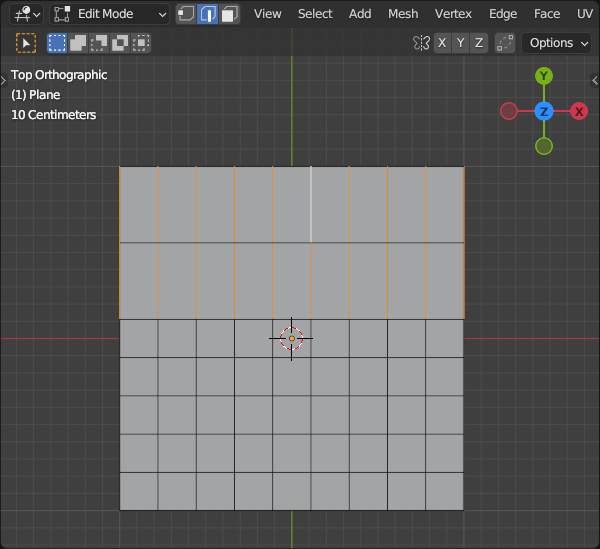Screen dimensions: 600x549
Task: Click the blue Z axis gizmo
Action: 544,111
